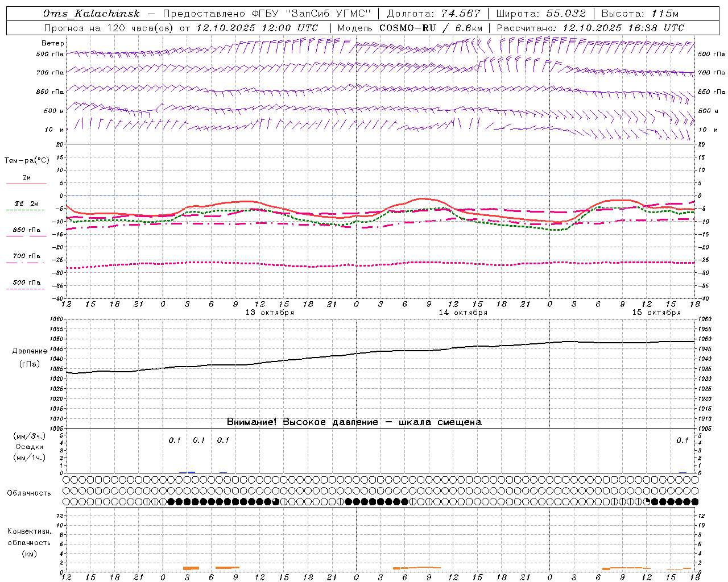
Task: Click the Конвективн. panel label
Action: click(x=29, y=531)
